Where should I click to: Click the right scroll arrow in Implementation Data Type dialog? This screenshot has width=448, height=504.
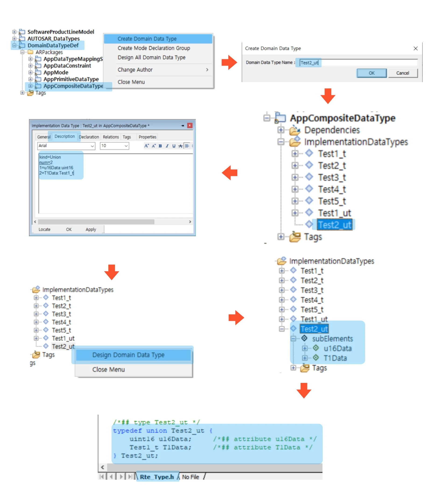point(190,222)
